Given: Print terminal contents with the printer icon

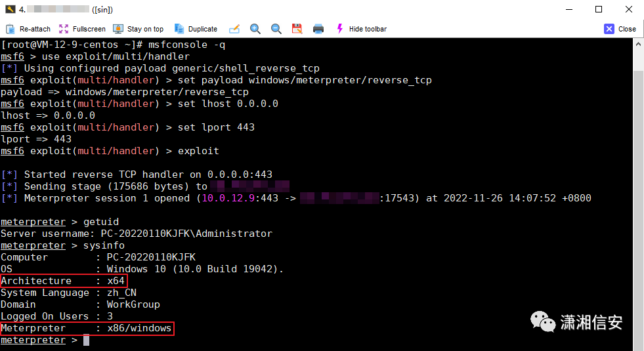Looking at the screenshot, I should 318,29.
